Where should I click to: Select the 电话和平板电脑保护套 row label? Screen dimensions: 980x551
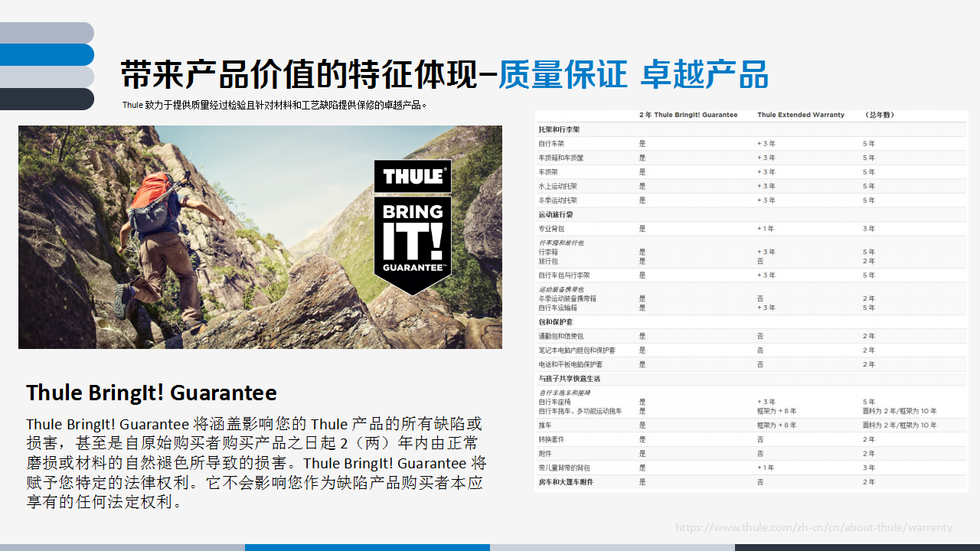(x=570, y=364)
